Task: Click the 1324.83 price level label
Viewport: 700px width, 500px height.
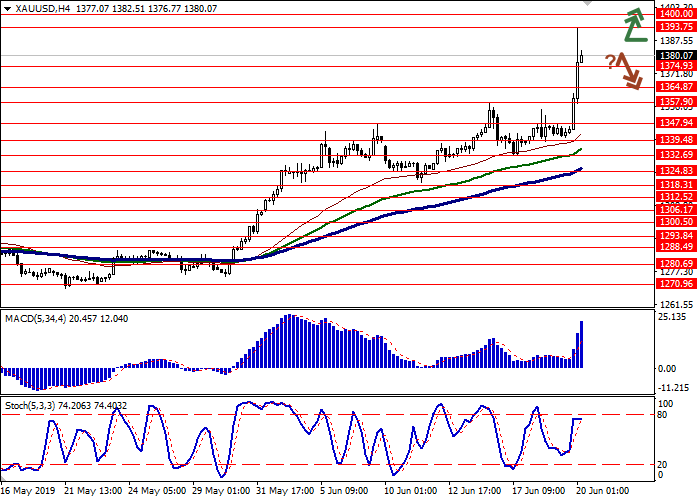Action: (x=676, y=170)
